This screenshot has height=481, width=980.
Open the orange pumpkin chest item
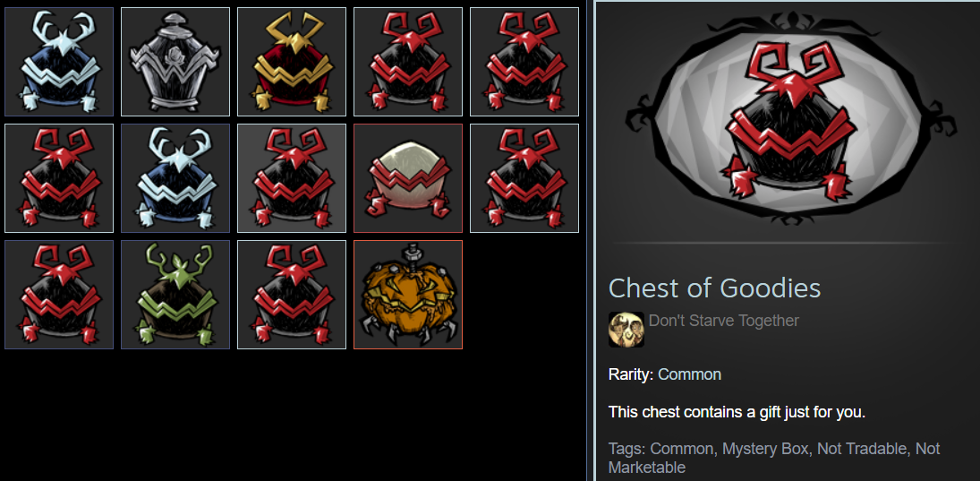[408, 295]
